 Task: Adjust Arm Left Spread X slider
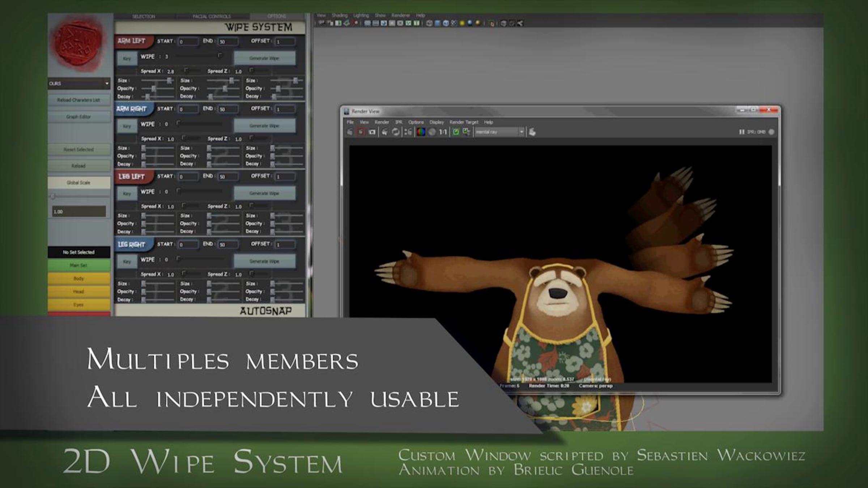tap(192, 70)
